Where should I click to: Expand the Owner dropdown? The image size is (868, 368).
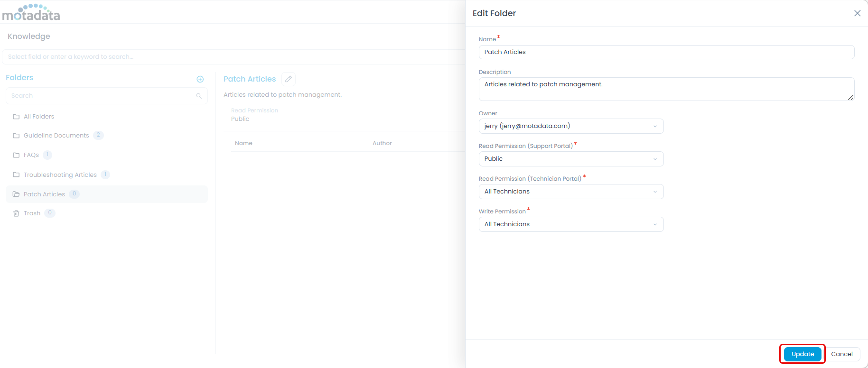pyautogui.click(x=571, y=126)
